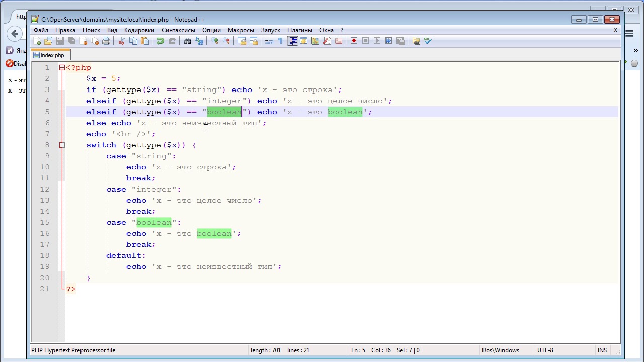Open the Плагины menu
The image size is (644, 362).
[x=299, y=30]
